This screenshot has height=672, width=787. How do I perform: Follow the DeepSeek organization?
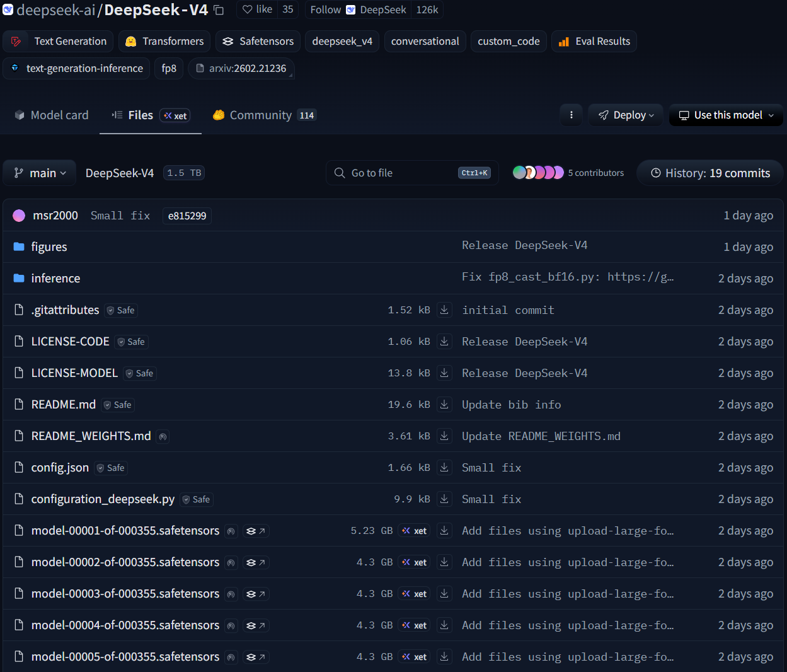[359, 9]
